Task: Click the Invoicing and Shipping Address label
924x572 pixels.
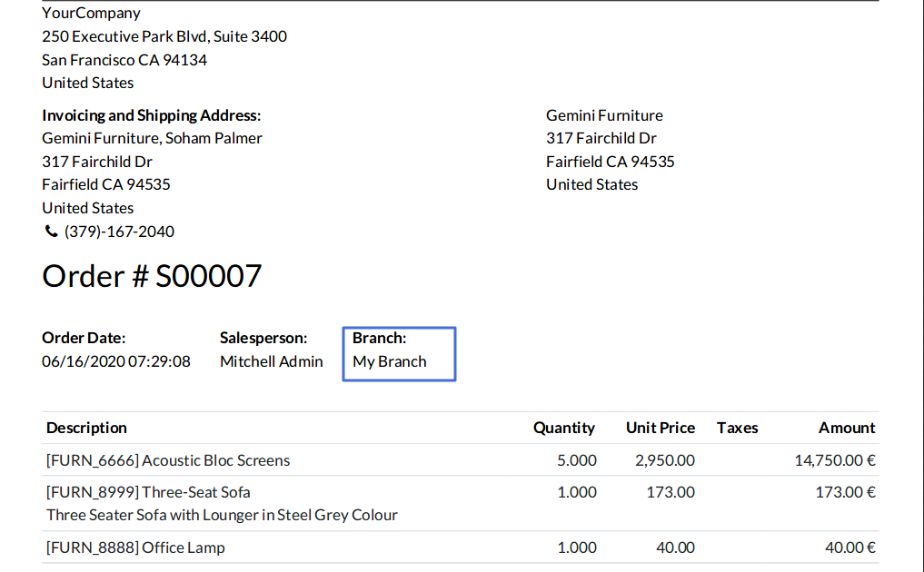Action: pyautogui.click(x=151, y=115)
